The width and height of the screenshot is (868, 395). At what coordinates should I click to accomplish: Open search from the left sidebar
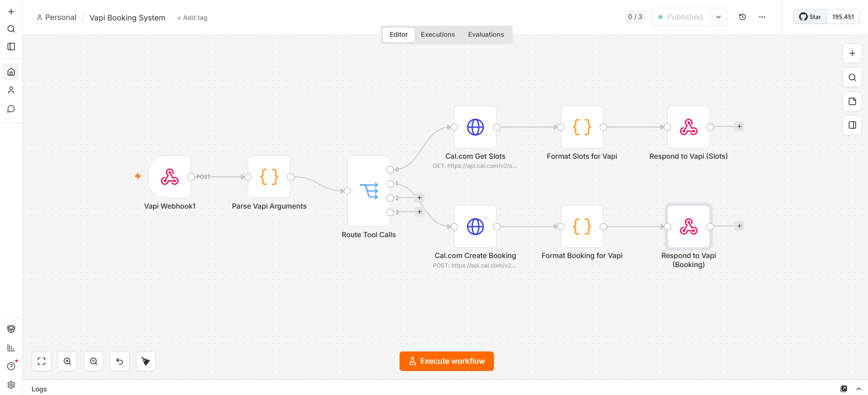11,29
